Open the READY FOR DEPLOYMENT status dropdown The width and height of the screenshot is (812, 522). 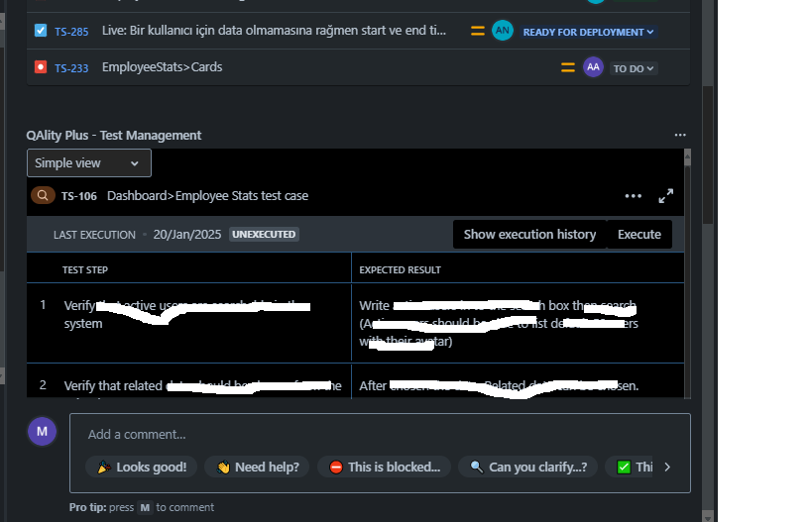tap(588, 32)
